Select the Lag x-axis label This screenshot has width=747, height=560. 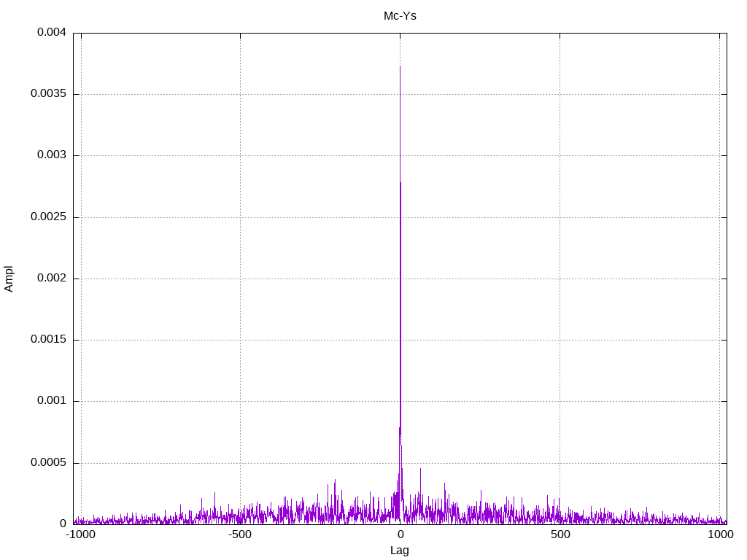pyautogui.click(x=400, y=550)
